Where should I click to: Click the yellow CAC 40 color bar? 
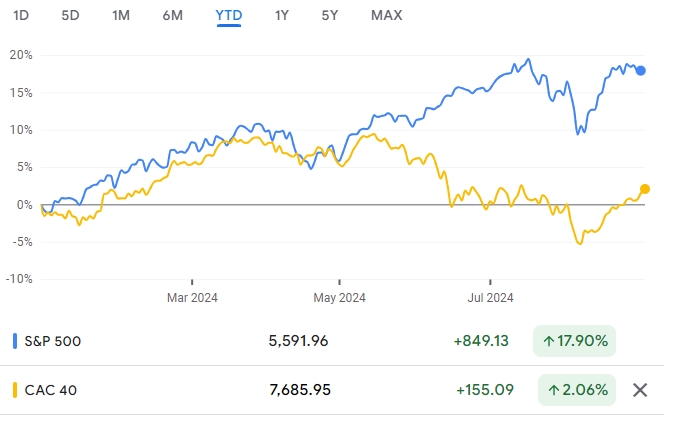15,390
